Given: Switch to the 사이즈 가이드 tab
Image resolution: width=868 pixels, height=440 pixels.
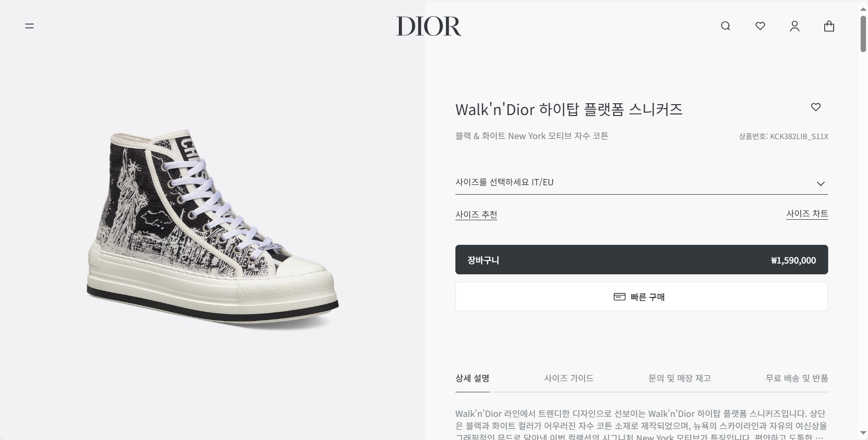Looking at the screenshot, I should pos(569,378).
